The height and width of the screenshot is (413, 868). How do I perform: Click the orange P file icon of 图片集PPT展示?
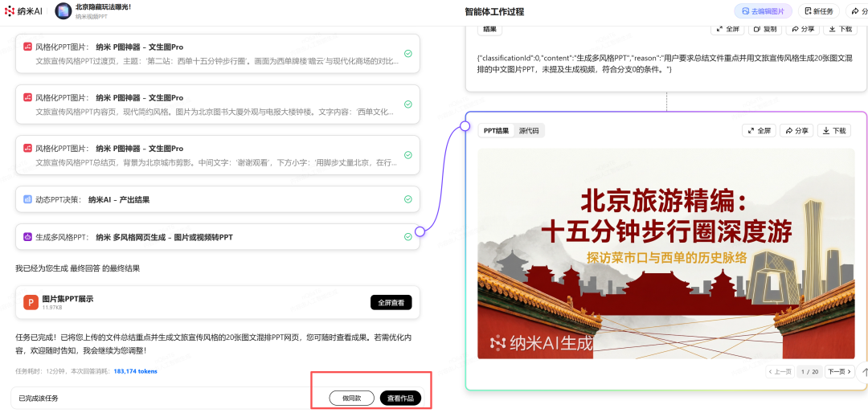[x=31, y=302]
